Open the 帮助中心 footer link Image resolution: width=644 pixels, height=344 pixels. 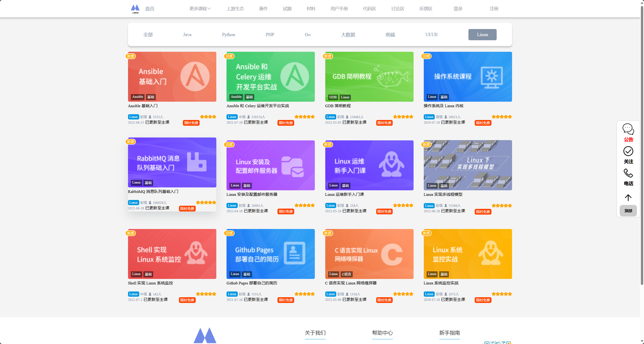382,333
